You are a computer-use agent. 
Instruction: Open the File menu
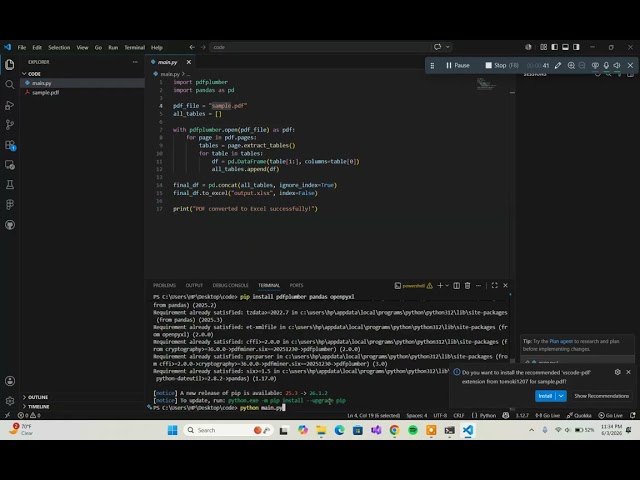click(22, 47)
